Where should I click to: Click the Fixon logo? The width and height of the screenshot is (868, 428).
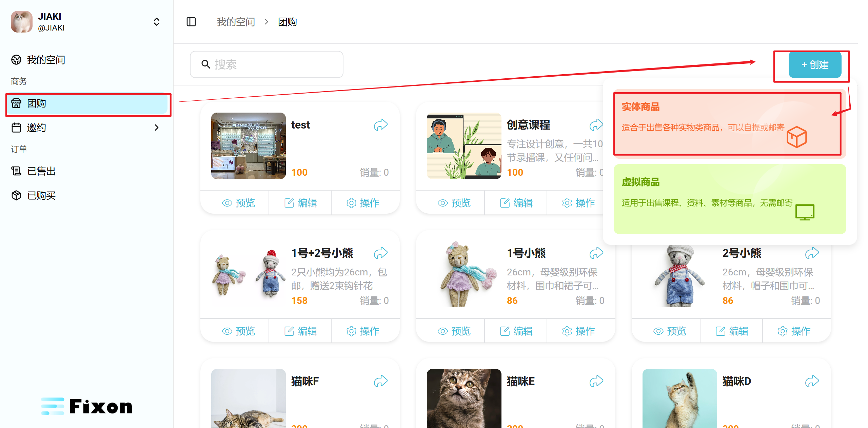pos(86,406)
